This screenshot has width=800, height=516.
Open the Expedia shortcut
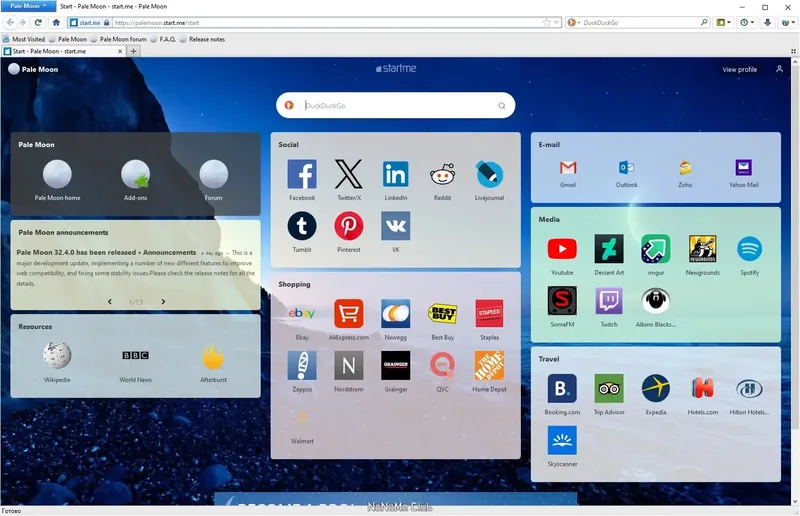pyautogui.click(x=656, y=388)
